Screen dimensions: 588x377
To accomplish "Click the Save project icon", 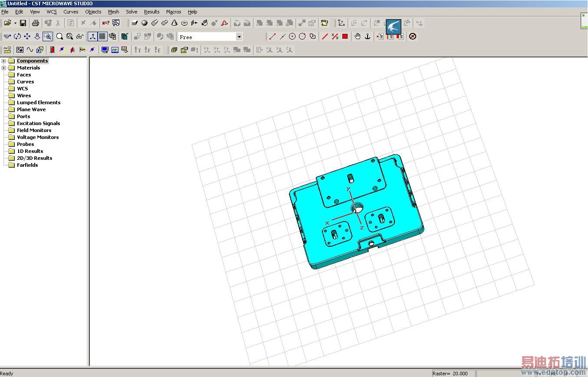I will (23, 23).
